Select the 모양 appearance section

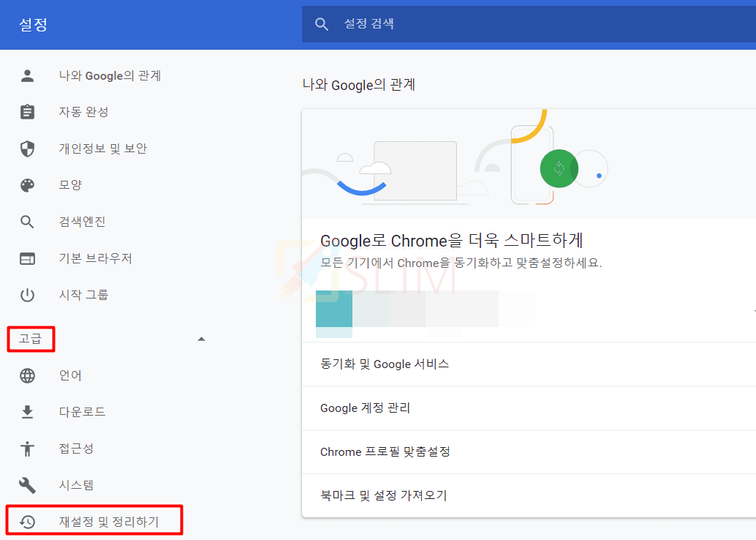(x=70, y=185)
